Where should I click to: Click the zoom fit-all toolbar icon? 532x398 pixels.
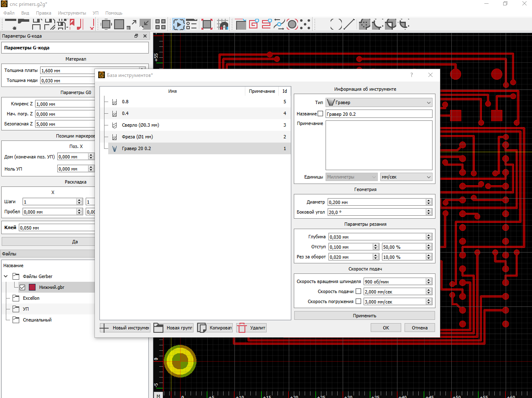coord(106,24)
